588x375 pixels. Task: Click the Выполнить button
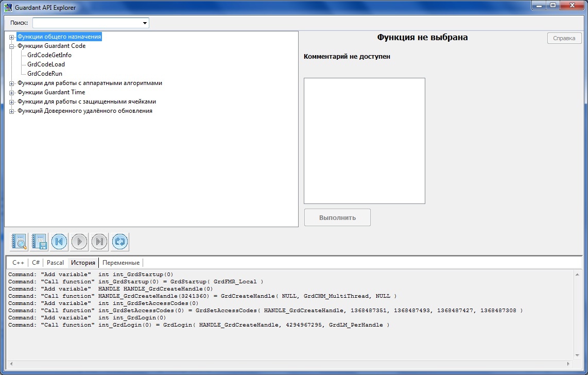point(337,217)
